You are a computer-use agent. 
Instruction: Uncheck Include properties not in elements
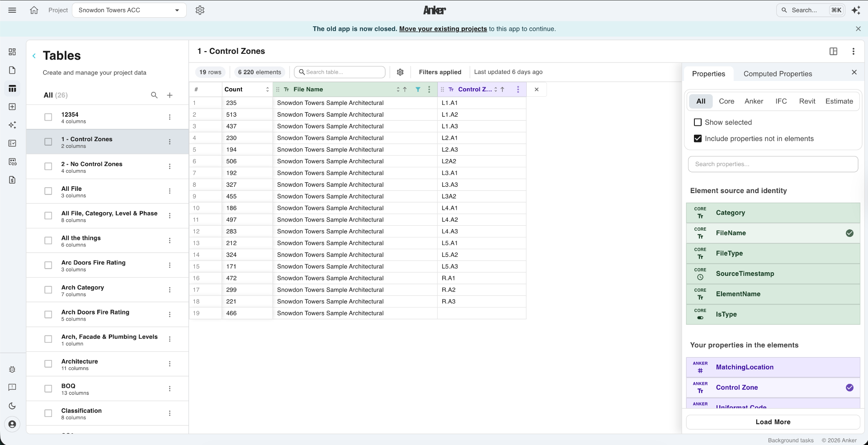click(x=698, y=139)
